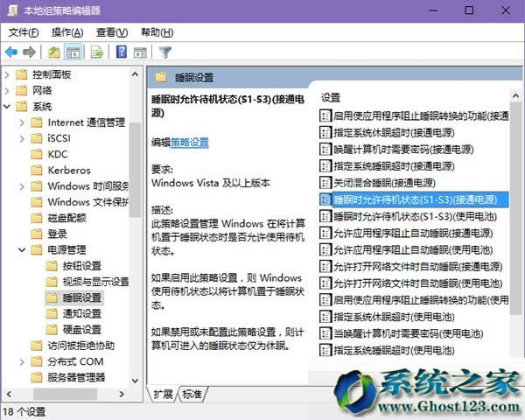Select the 访问被拒绝协助 folder

pos(81,346)
